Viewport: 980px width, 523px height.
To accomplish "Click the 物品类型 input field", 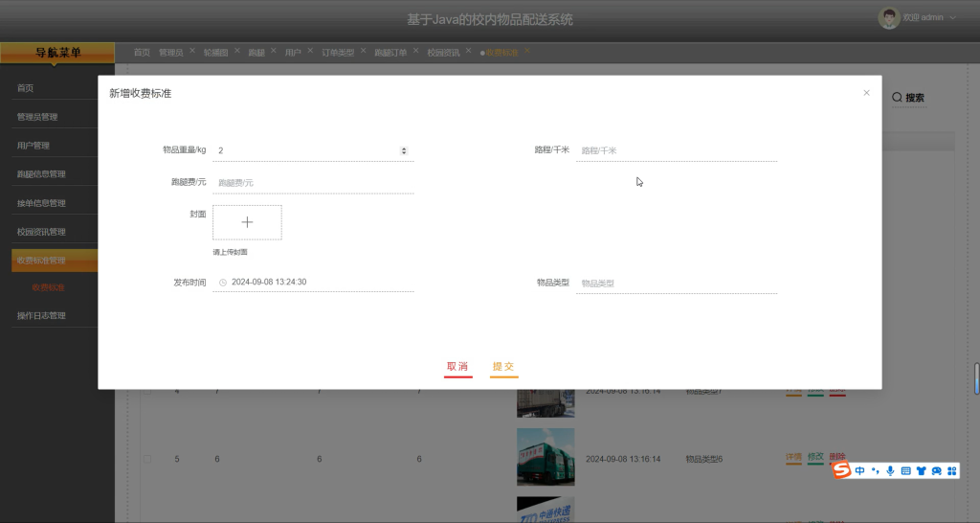I will [x=677, y=283].
